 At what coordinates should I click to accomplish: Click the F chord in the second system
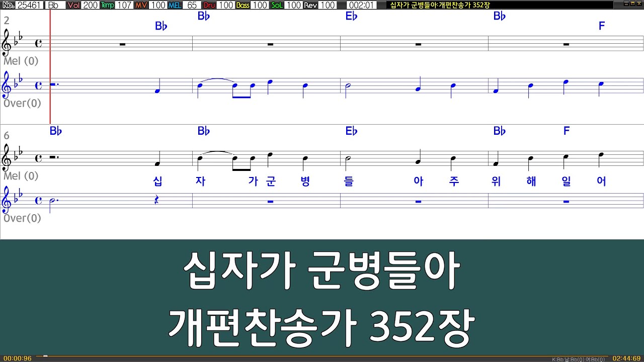(x=567, y=131)
